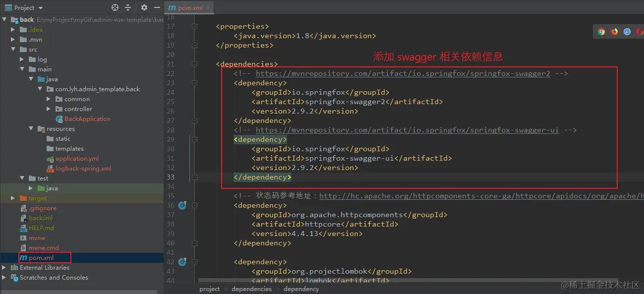Open hc.apache.org httpcore link
This screenshot has height=294, width=644.
click(x=481, y=196)
